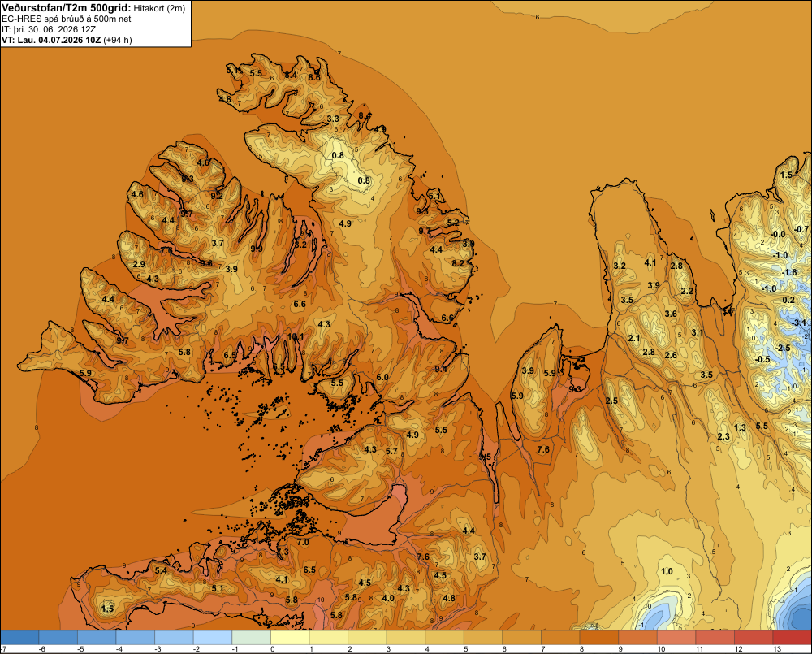Click the 1.5 label on southwestern peninsula tip
The width and height of the screenshot is (812, 654).
107,609
